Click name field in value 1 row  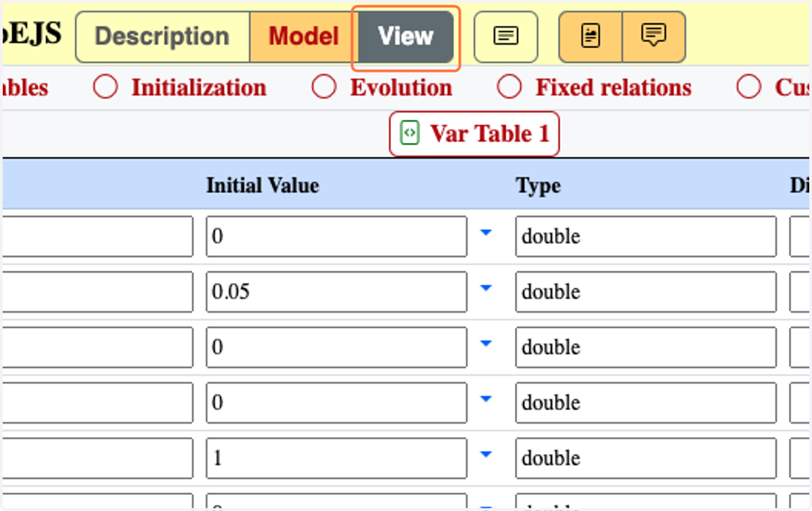pyautogui.click(x=97, y=458)
